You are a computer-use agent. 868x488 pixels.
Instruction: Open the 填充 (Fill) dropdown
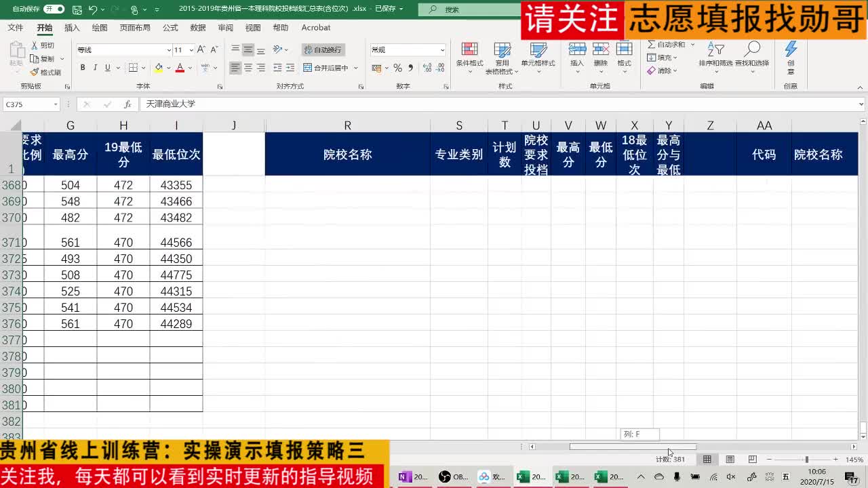(x=662, y=58)
